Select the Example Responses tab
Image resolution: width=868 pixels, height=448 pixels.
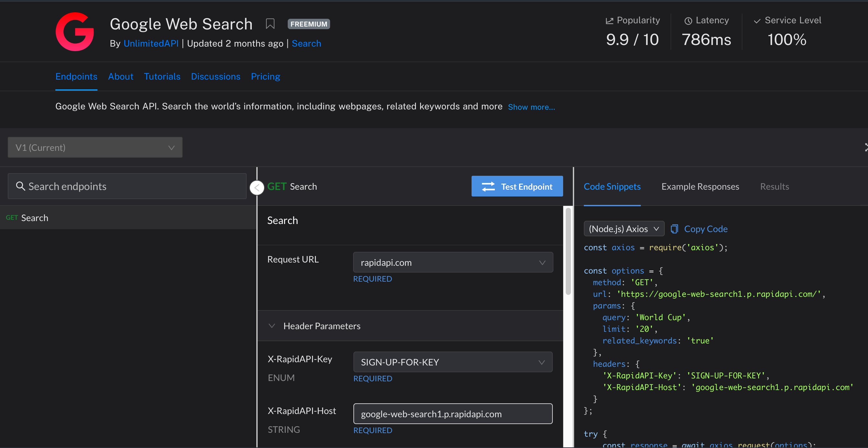[700, 186]
